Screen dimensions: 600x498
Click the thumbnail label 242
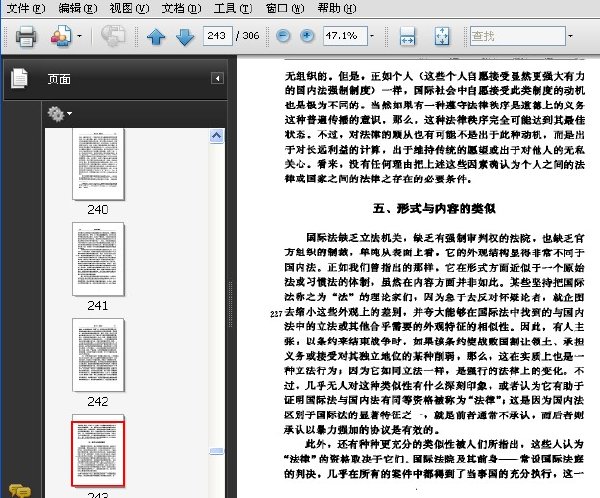(98, 402)
